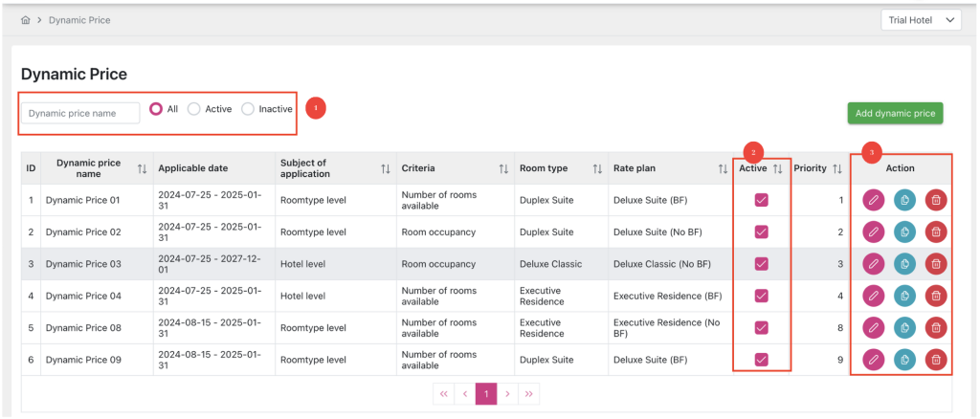Sort by Dynamic price name column
The height and width of the screenshot is (419, 980).
142,168
